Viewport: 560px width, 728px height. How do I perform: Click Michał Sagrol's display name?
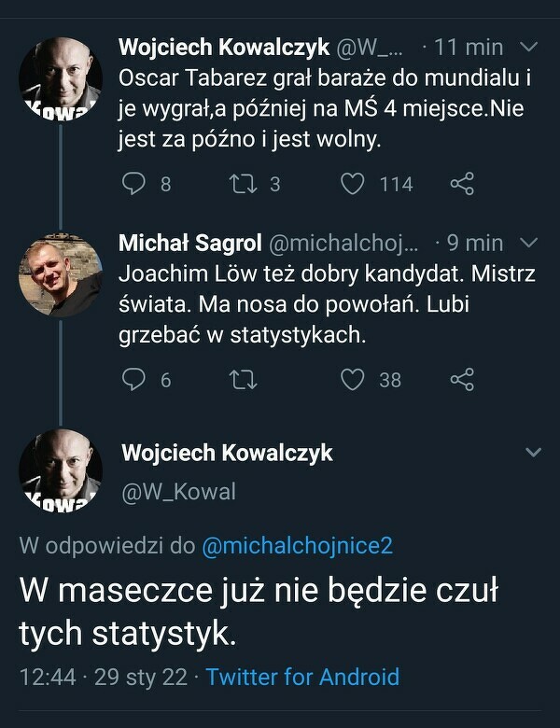[x=189, y=243]
